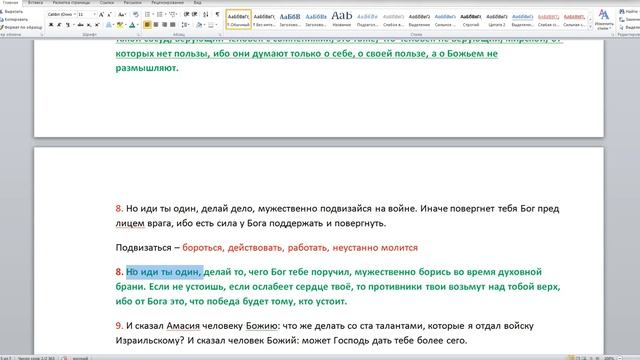Clear formatting from selection
The width and height of the screenshot is (640, 360).
136,15
